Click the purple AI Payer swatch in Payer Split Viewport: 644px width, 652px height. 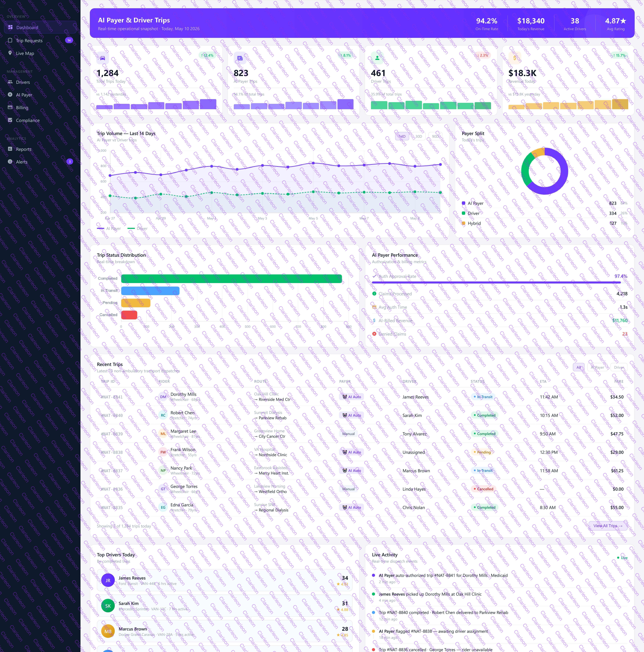[464, 203]
